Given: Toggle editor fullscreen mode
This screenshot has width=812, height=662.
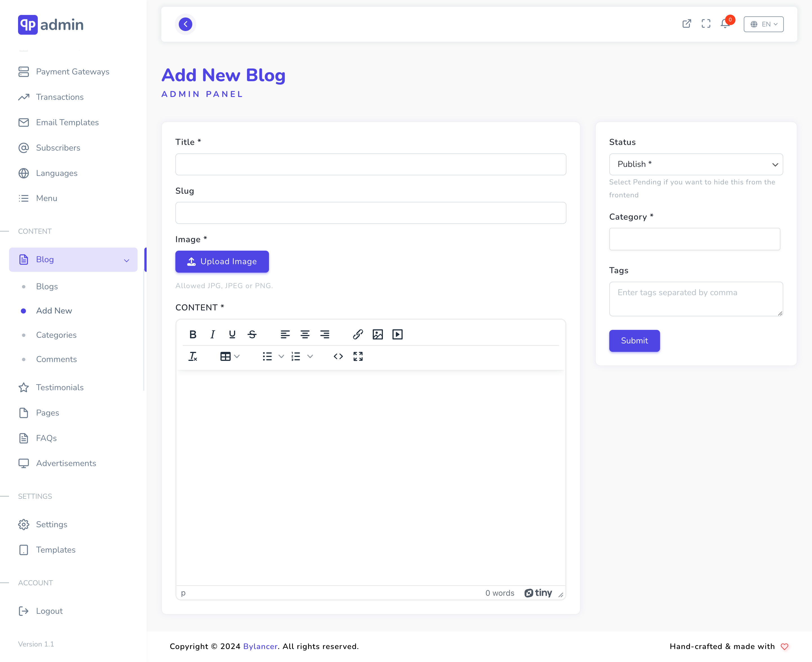Looking at the screenshot, I should tap(358, 357).
